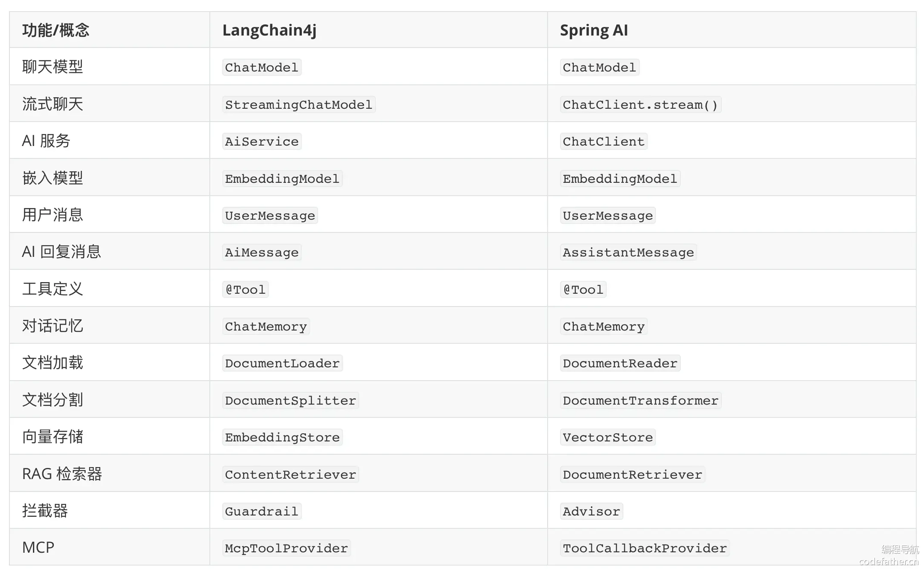Click the RAG 检索器 row label
The image size is (924, 572).
tap(62, 474)
